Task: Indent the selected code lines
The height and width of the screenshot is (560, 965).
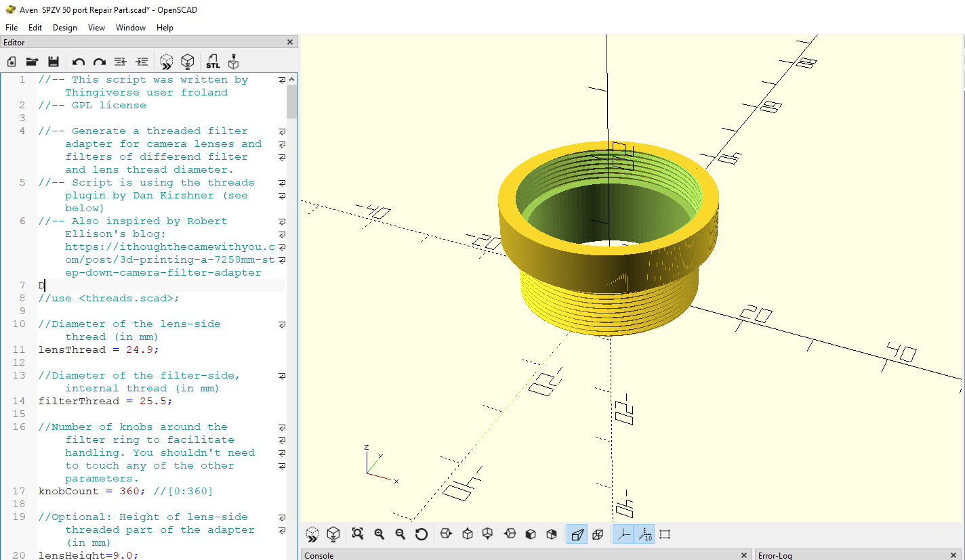Action: [x=142, y=62]
